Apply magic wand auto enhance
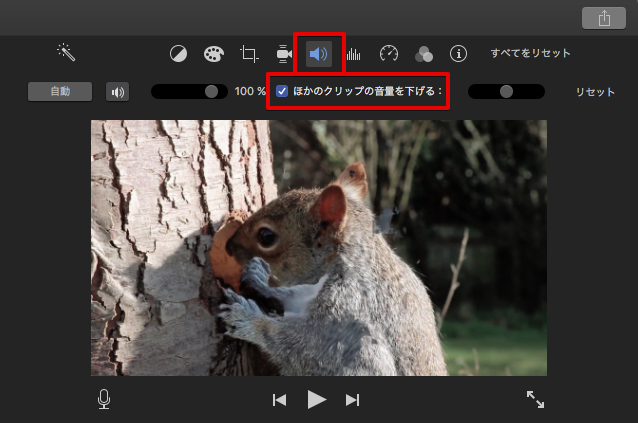The image size is (638, 423). (66, 52)
